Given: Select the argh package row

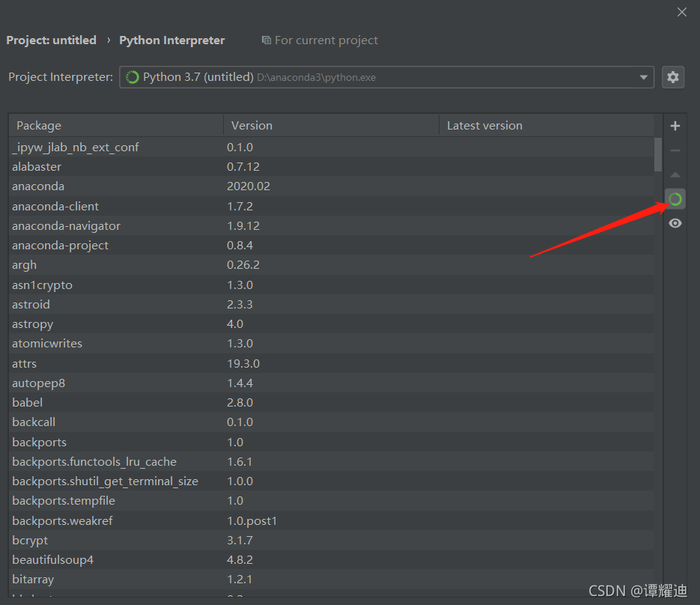Looking at the screenshot, I should (331, 265).
